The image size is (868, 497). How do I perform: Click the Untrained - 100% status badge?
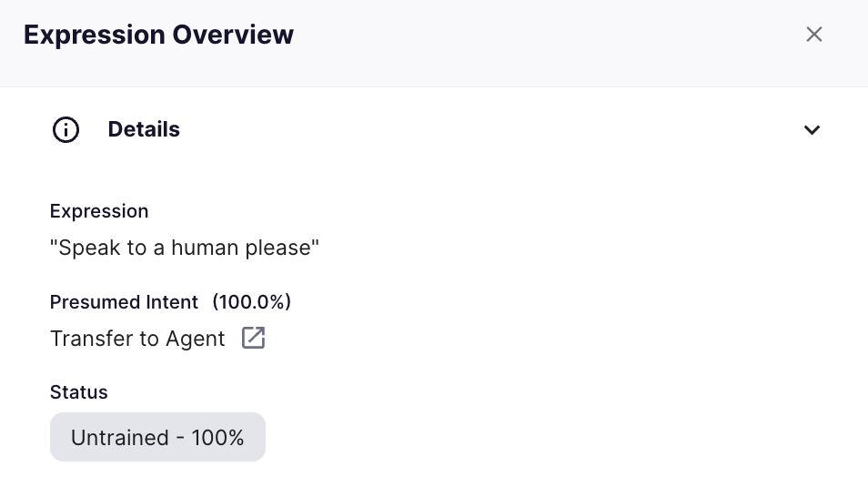(157, 437)
